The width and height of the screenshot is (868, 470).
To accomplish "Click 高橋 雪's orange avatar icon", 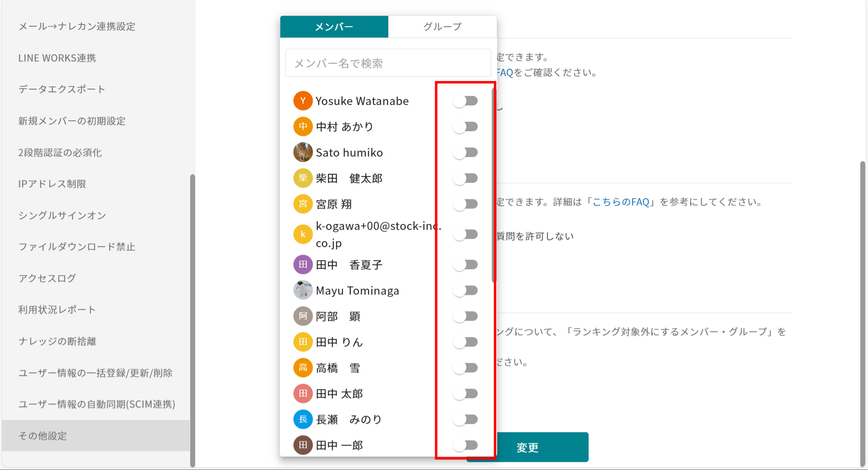I will [x=303, y=368].
